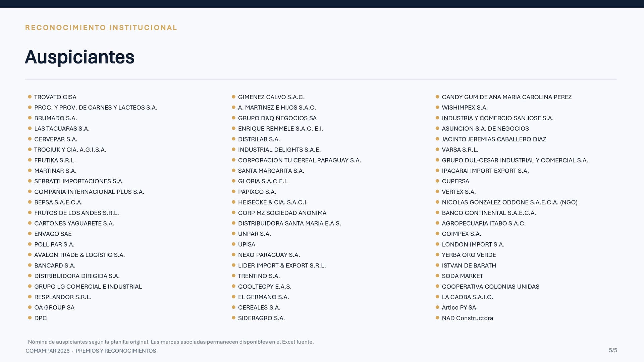This screenshot has width=644, height=362.
Task: Click 'HEISECKE & CIA. S.A.C.I.'
Action: pos(273,202)
